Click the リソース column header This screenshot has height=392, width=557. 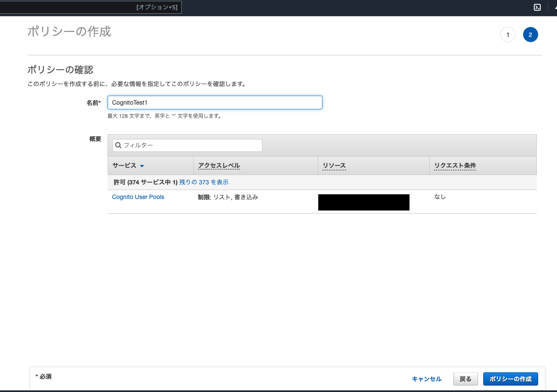(x=334, y=166)
